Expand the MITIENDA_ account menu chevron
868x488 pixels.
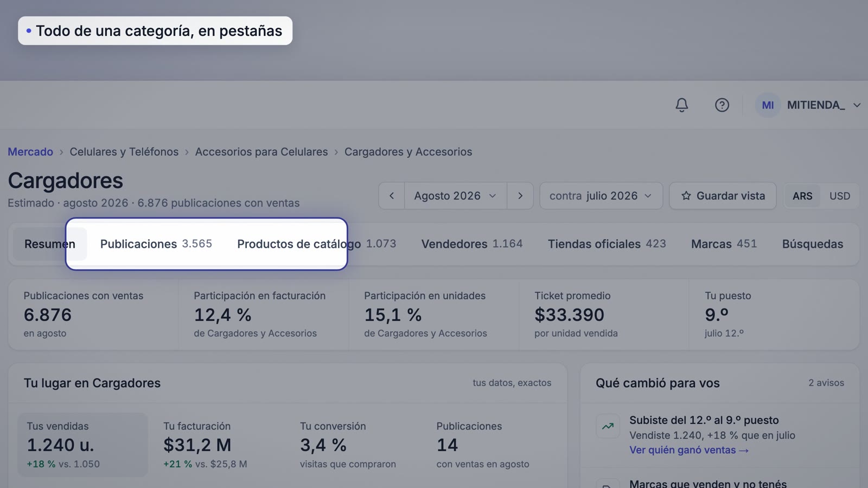click(857, 105)
